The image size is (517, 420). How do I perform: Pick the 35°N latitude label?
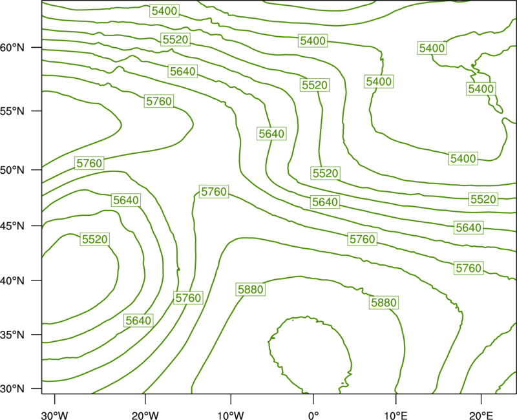tap(12, 335)
